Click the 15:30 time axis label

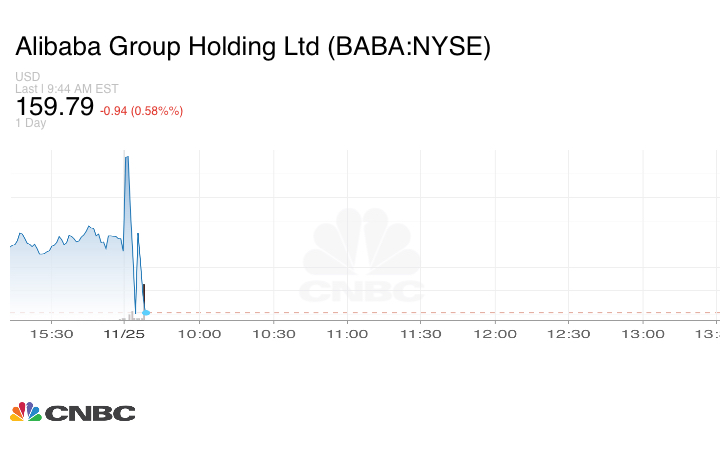coord(52,333)
